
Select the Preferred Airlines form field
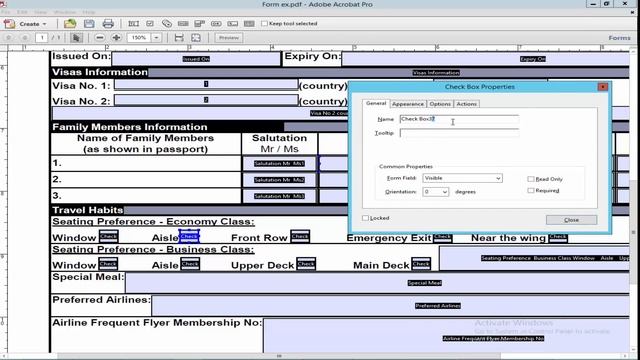tap(391, 306)
